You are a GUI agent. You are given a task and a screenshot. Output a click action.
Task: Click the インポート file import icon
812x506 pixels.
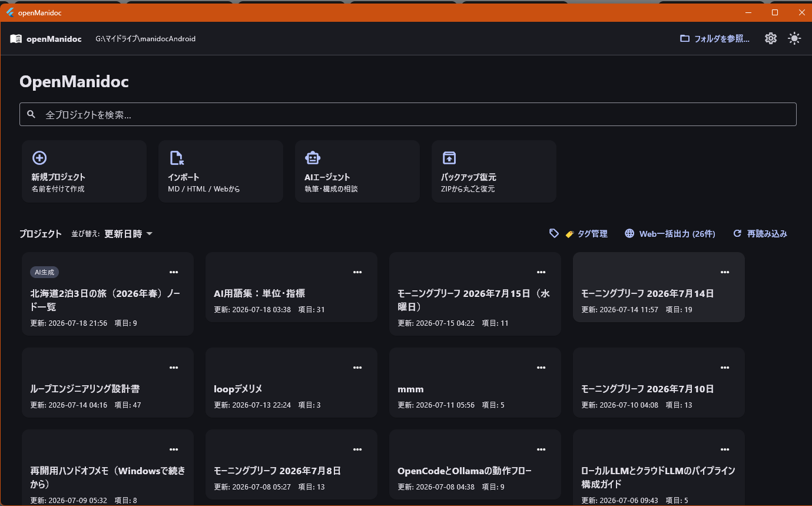(176, 158)
